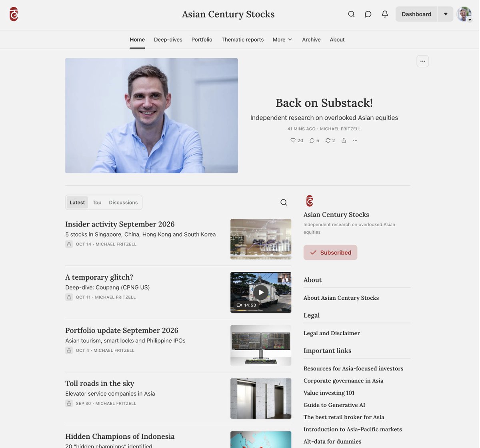Switch to Top posts filter
This screenshot has width=480, height=448.
(x=97, y=203)
